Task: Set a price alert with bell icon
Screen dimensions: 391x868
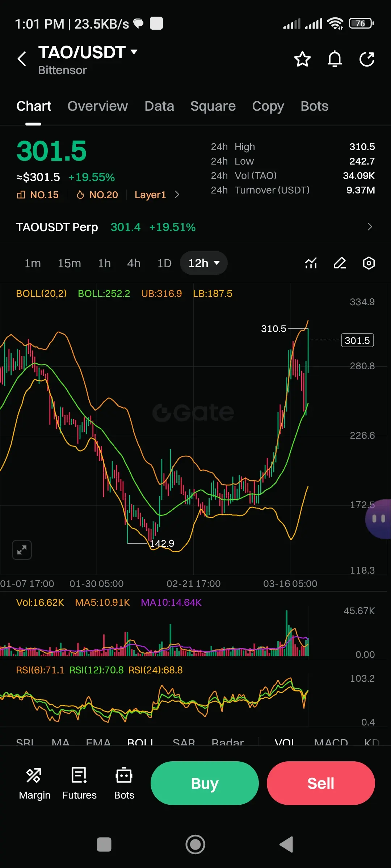Action: click(335, 59)
